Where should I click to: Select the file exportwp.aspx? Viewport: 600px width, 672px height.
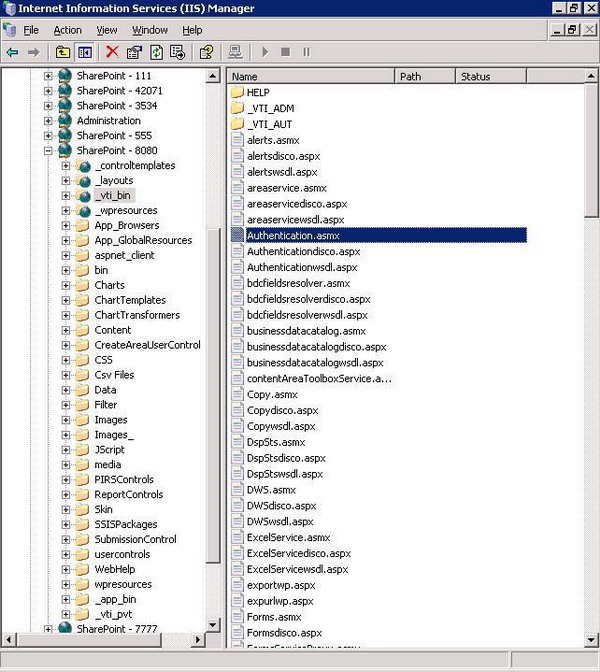click(x=281, y=585)
